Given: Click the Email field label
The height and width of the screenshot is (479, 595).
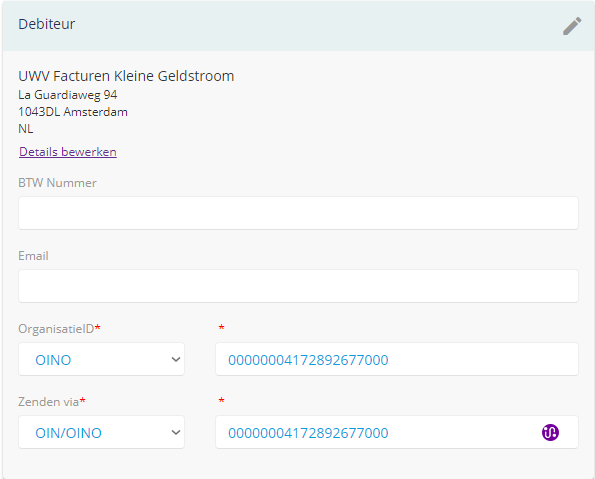Looking at the screenshot, I should 33,256.
